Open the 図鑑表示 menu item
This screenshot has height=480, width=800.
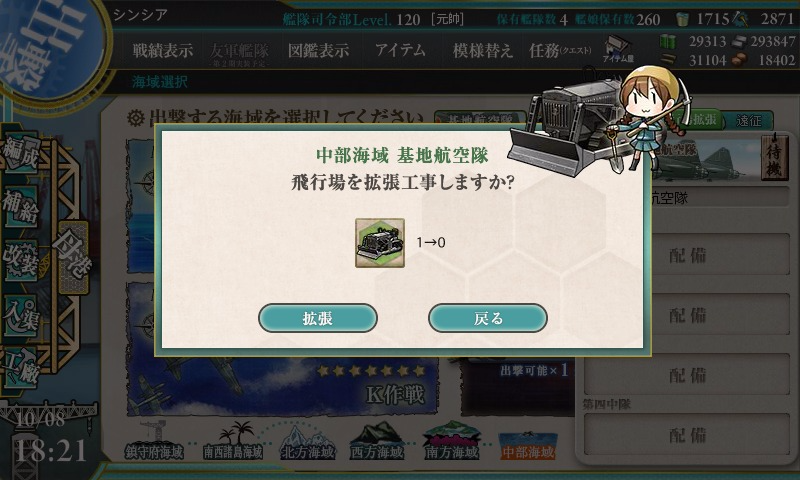pos(318,50)
